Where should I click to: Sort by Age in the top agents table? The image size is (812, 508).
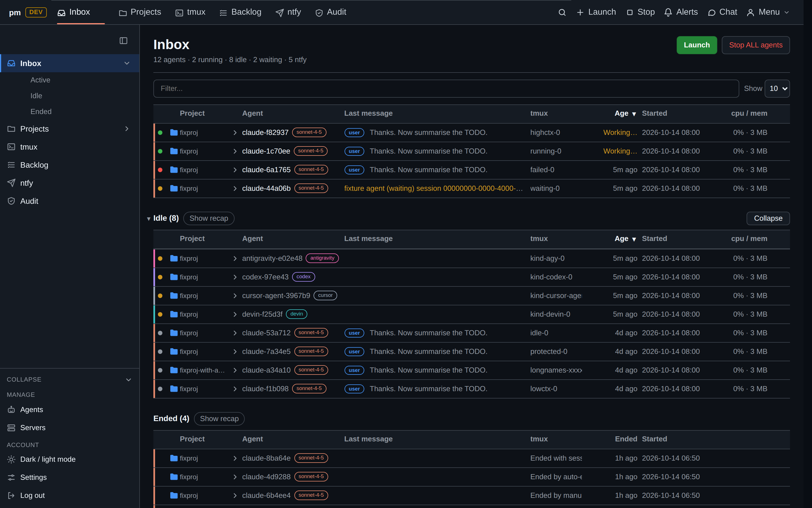click(625, 113)
